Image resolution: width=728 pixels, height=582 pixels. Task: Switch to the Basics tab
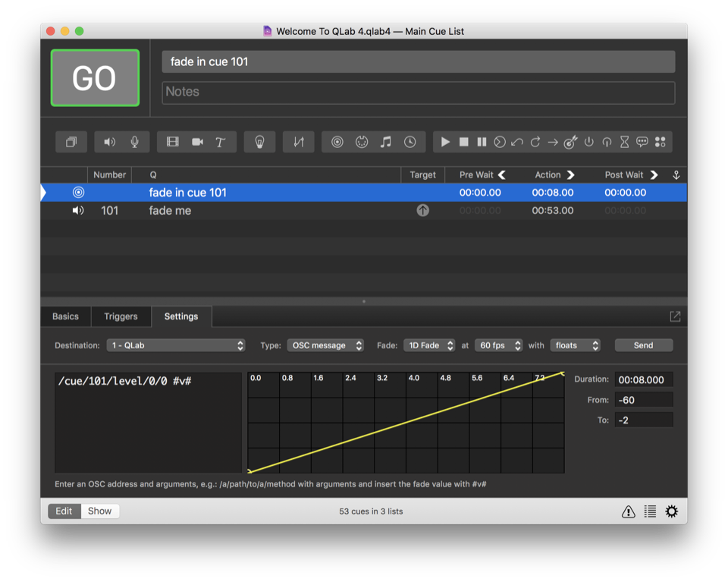(x=65, y=316)
